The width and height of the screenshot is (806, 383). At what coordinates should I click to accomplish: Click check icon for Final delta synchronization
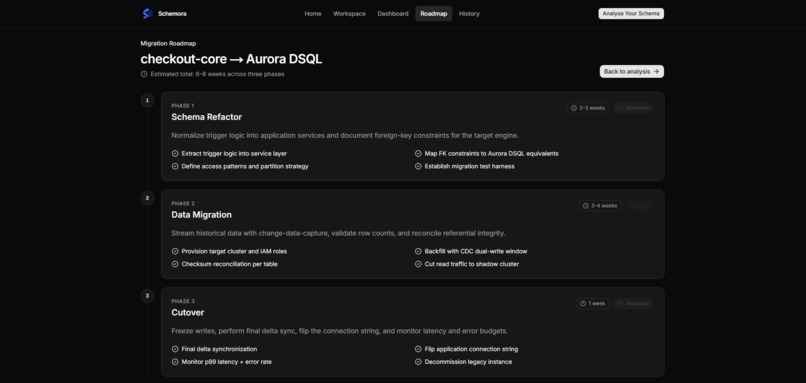tap(175, 349)
